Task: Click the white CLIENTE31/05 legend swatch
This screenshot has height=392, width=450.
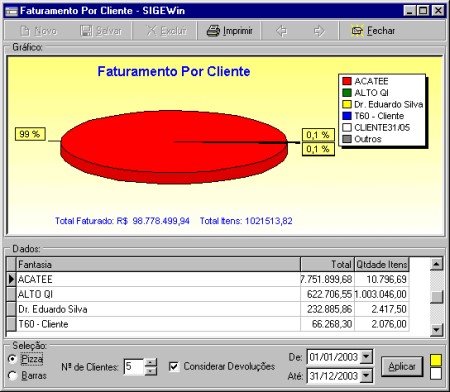Action: pos(347,127)
